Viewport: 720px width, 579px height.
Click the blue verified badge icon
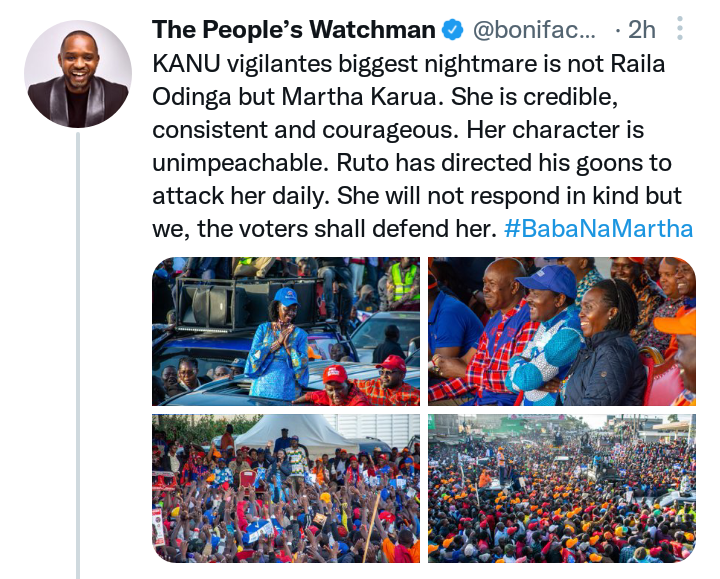click(x=452, y=30)
